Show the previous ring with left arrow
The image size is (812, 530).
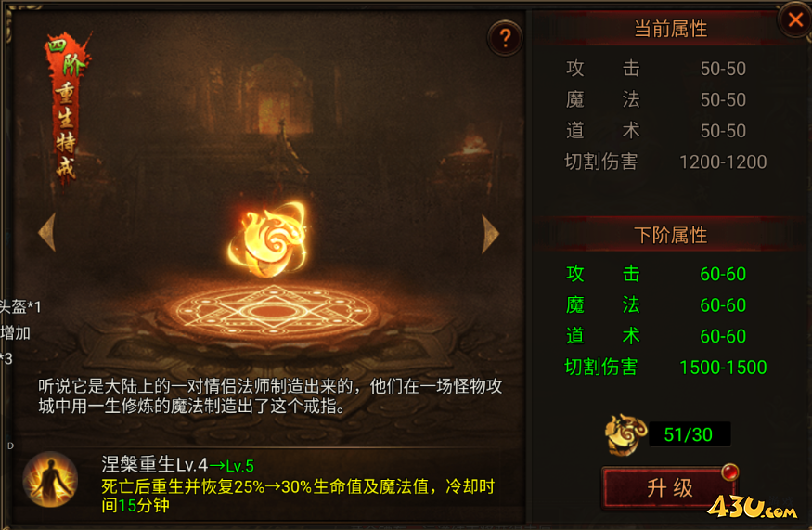pos(47,233)
